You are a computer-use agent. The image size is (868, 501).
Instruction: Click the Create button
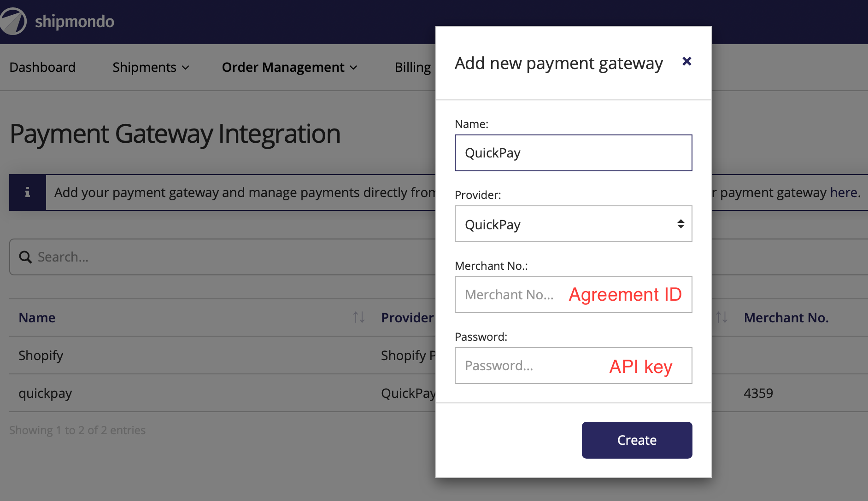637,440
